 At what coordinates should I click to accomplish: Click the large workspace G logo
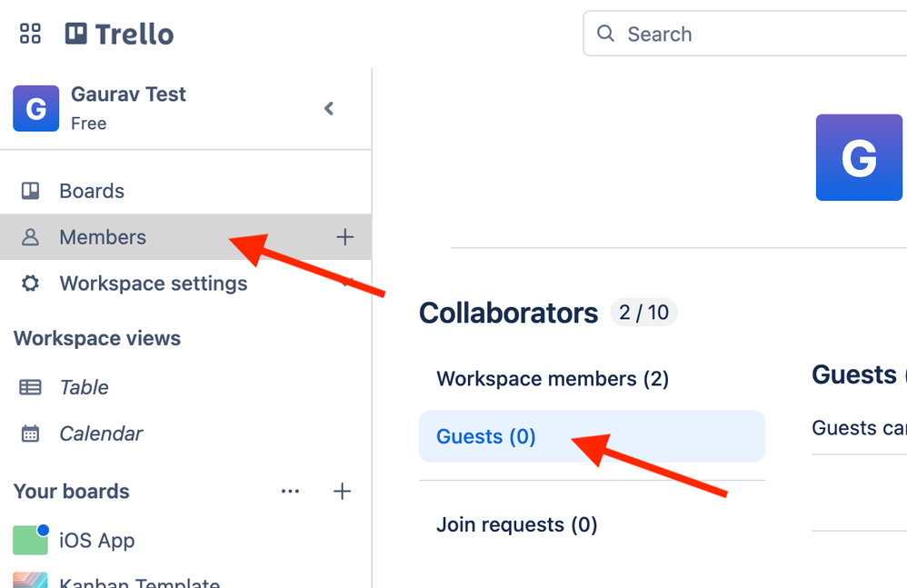[859, 157]
